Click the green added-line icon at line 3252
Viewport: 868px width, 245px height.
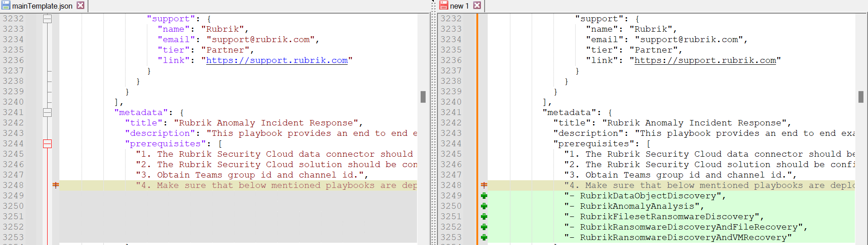pos(484,227)
